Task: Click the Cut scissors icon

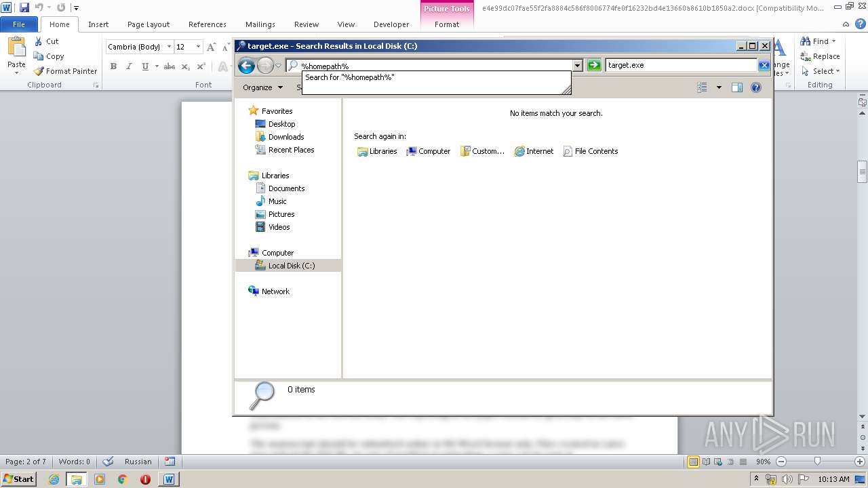Action: (39, 41)
